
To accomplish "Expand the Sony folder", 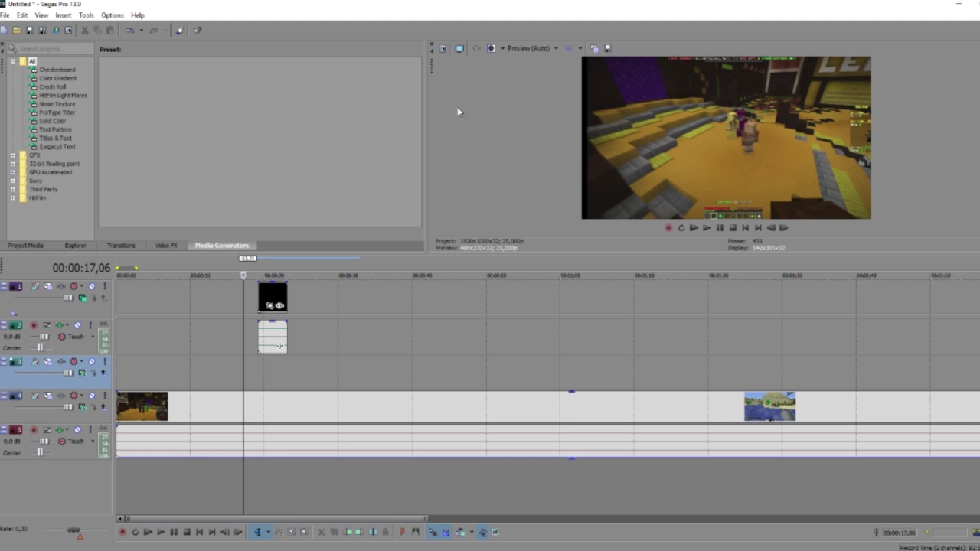I will (12, 181).
